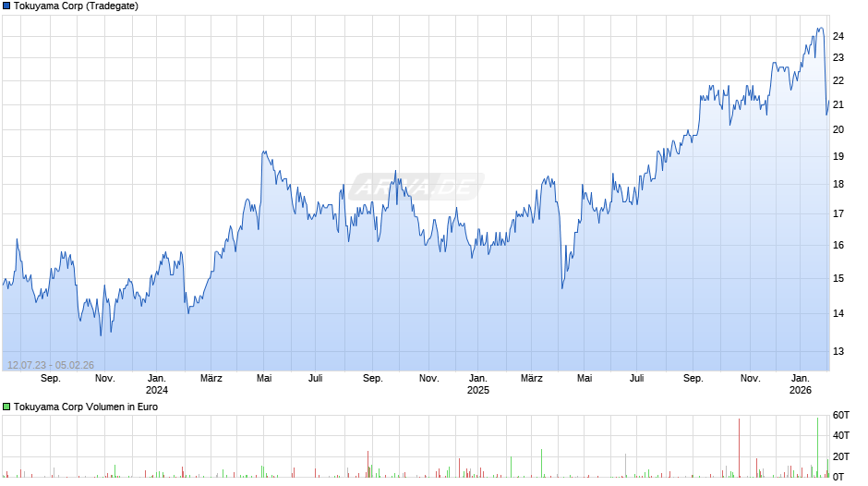The width and height of the screenshot is (868, 486).
Task: Click the green volume legend square
Action: click(6, 407)
